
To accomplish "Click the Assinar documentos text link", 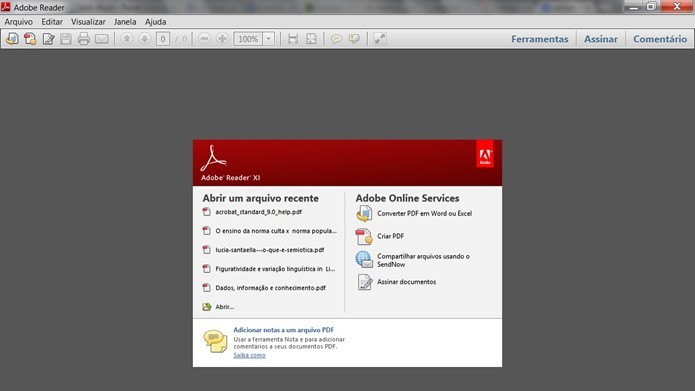I will pos(406,282).
